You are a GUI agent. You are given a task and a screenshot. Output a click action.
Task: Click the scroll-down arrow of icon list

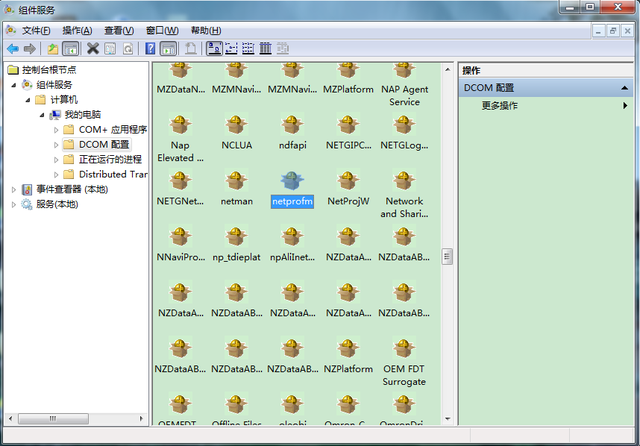[x=447, y=419]
